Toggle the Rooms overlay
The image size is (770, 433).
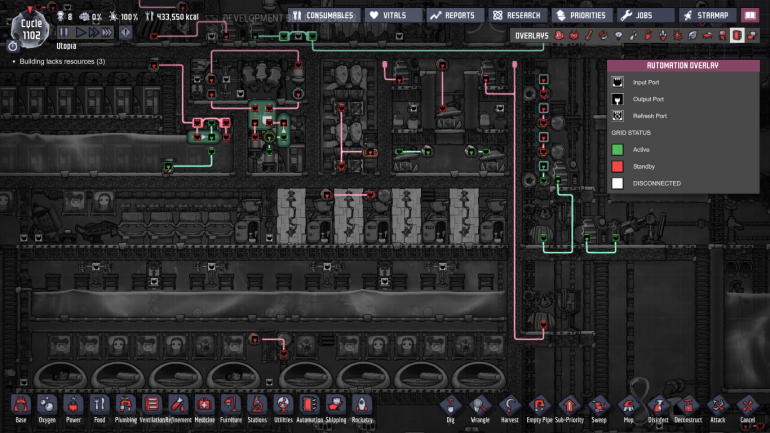tap(708, 35)
